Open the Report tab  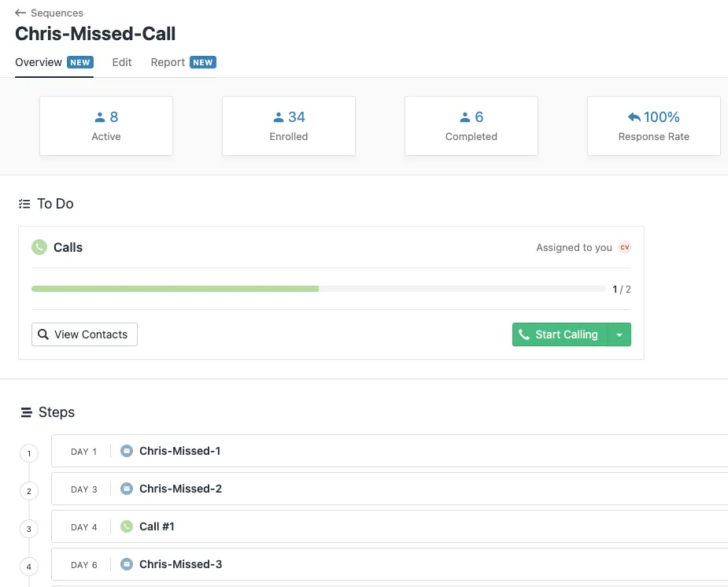168,62
